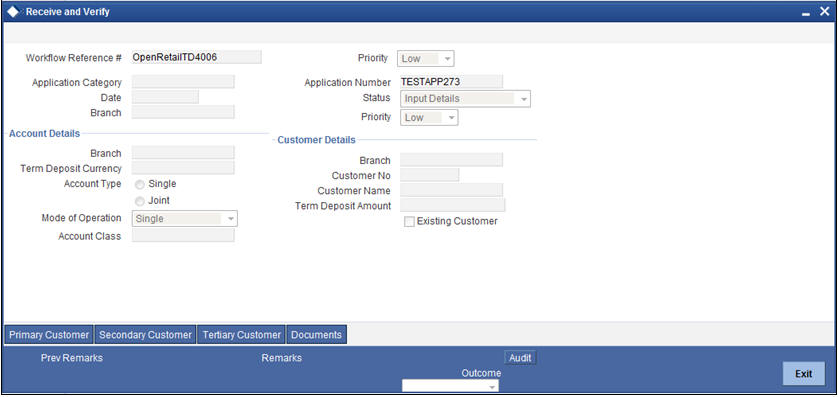The width and height of the screenshot is (838, 397).
Task: Close the Receive and Verify window
Action: 824,11
